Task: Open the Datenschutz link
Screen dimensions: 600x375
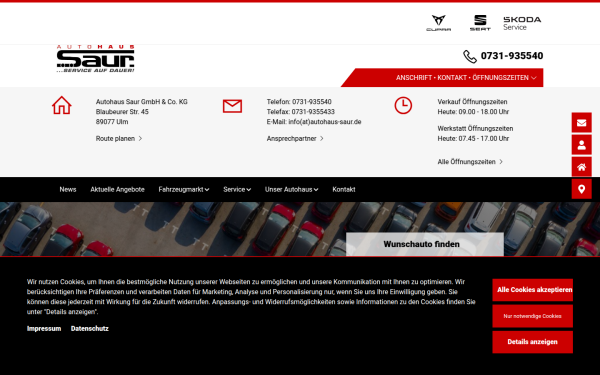Action: [90, 329]
